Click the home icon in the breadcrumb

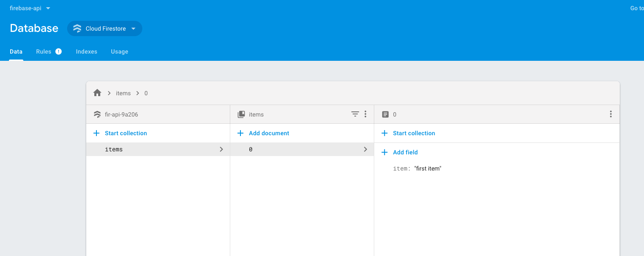pyautogui.click(x=97, y=93)
